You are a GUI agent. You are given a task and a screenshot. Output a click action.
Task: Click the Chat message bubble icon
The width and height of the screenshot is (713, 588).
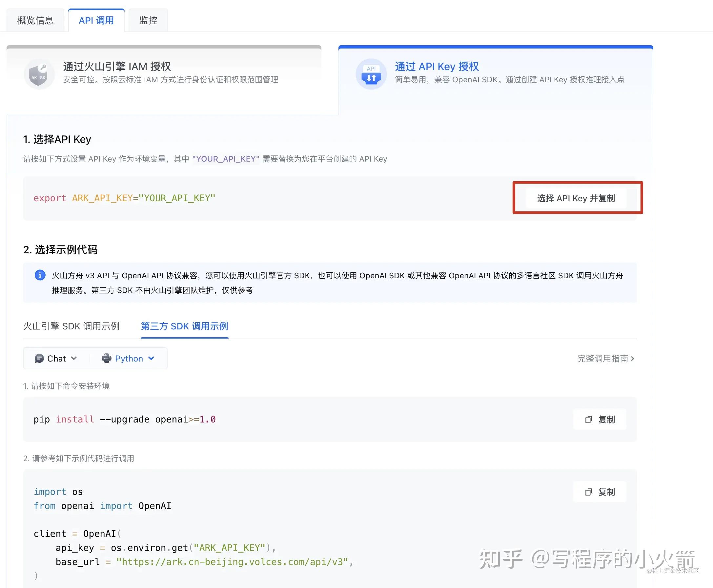click(40, 358)
